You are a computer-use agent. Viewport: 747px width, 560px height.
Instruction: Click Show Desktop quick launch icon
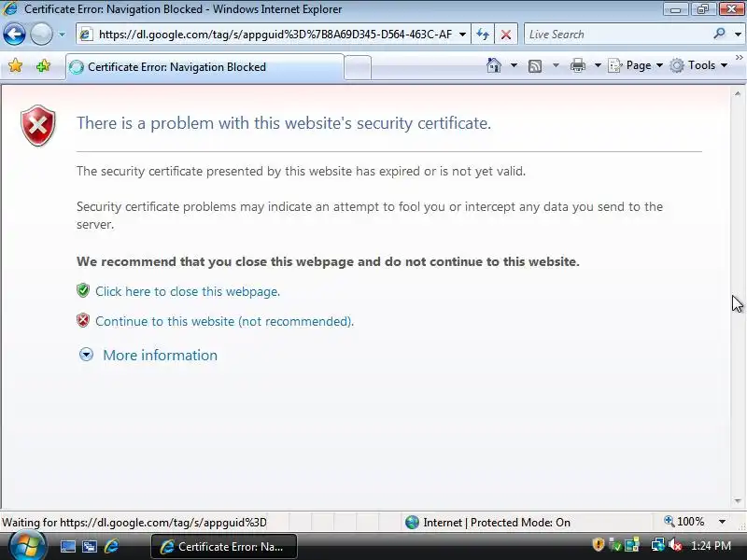click(x=67, y=546)
